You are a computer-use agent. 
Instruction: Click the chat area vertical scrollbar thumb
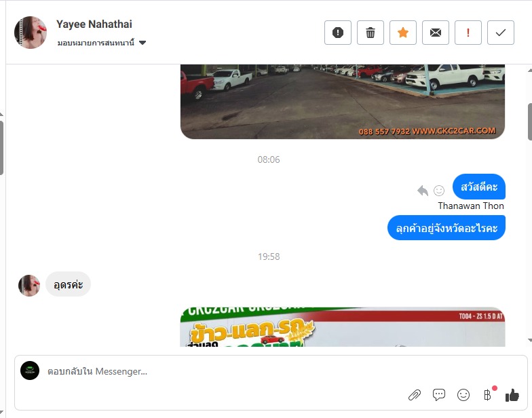tap(529, 121)
